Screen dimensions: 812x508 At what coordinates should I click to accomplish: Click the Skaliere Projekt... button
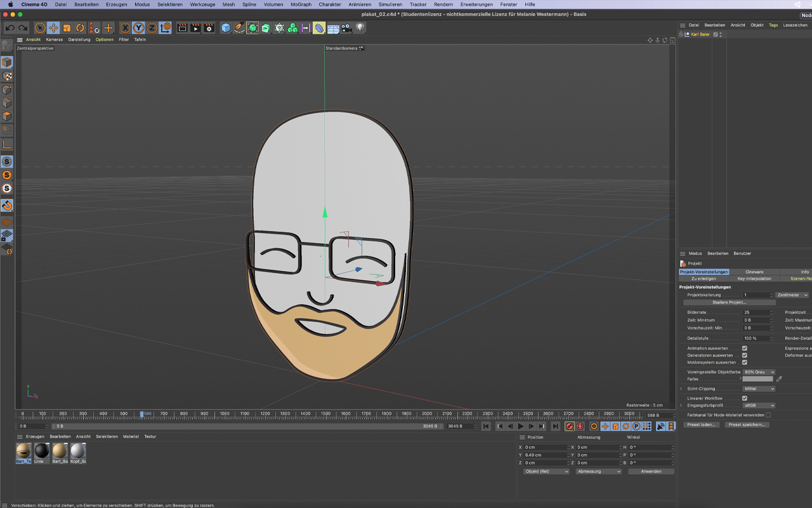click(x=729, y=302)
